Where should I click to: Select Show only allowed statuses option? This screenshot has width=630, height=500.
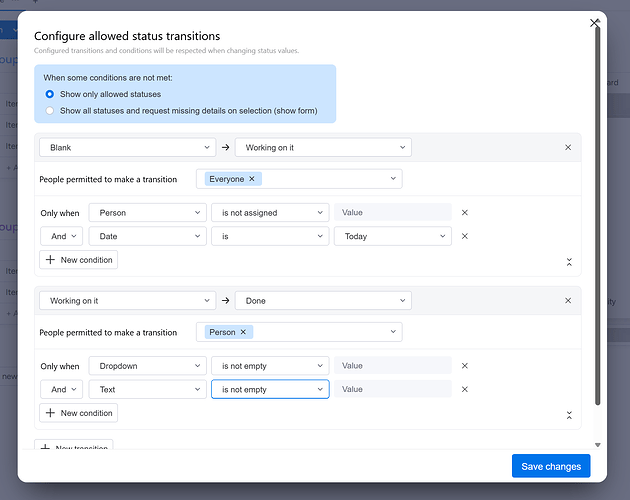(50, 94)
